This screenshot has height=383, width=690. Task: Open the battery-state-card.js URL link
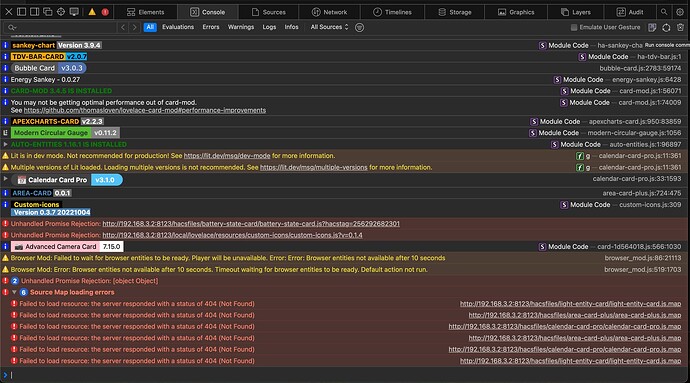[x=251, y=224]
